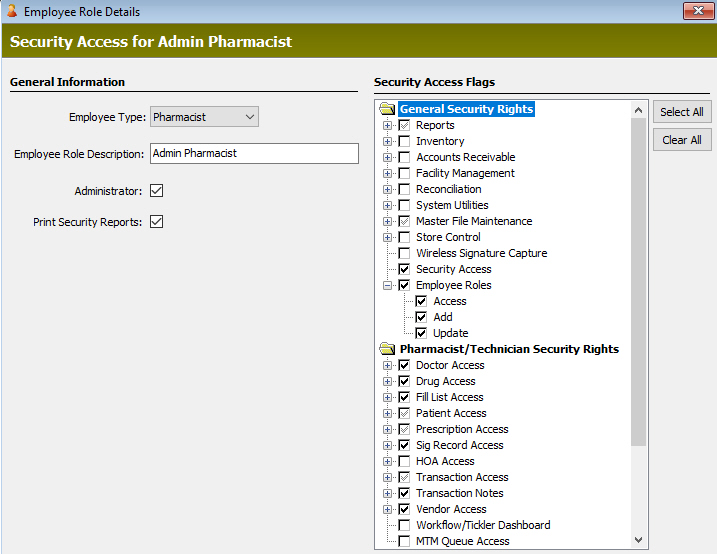Screen dimensions: 717x554
Task: Toggle the Administrator checkbox
Action: coord(156,191)
